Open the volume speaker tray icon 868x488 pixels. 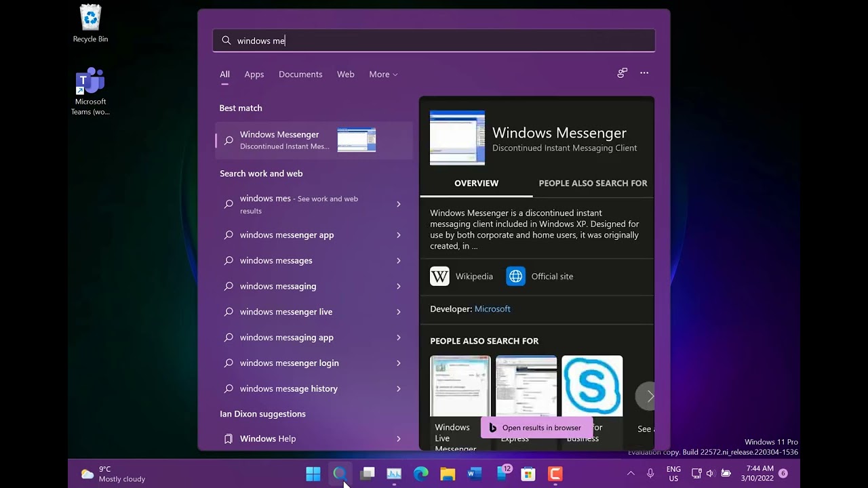click(x=711, y=474)
